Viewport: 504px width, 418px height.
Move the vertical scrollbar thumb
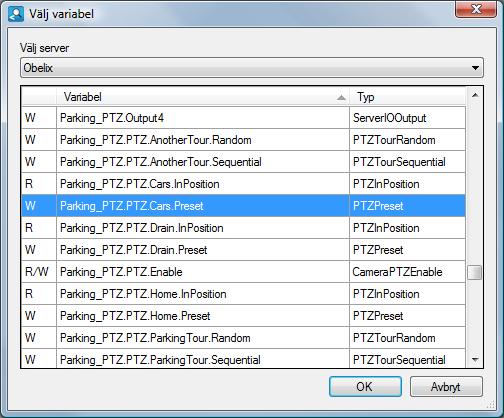(475, 272)
